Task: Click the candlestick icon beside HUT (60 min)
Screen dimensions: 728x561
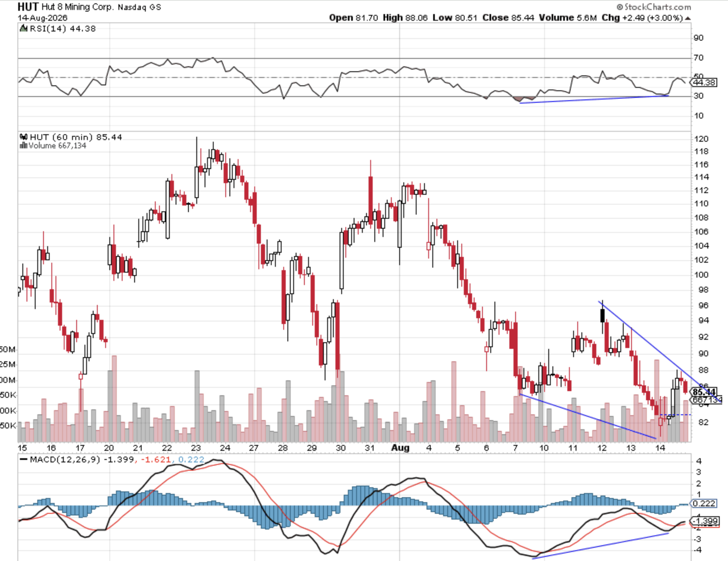Action: (x=24, y=137)
